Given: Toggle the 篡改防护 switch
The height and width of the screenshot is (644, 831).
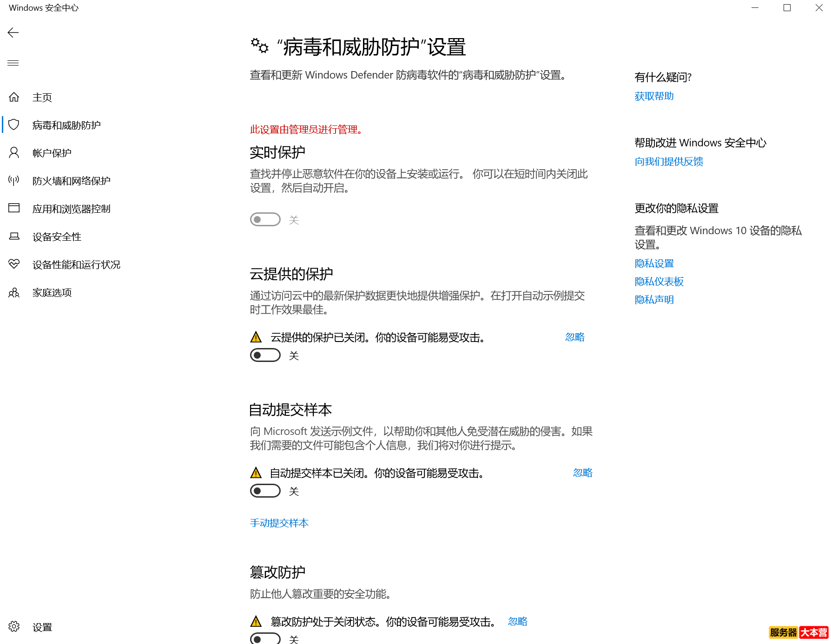Looking at the screenshot, I should [265, 638].
